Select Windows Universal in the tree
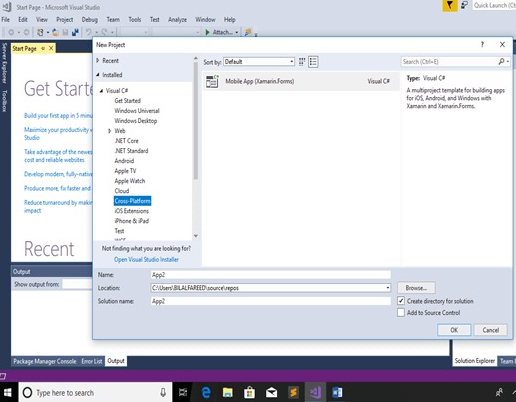 pyautogui.click(x=137, y=111)
